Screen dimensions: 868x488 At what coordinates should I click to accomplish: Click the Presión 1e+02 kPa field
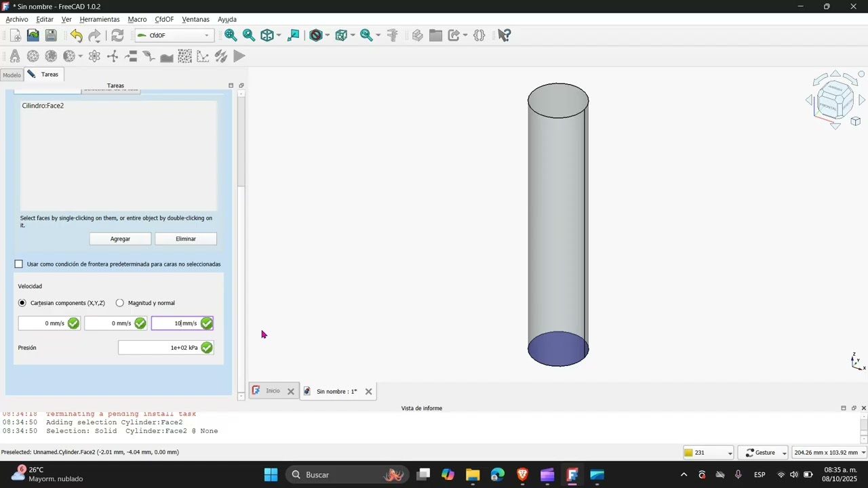click(165, 348)
